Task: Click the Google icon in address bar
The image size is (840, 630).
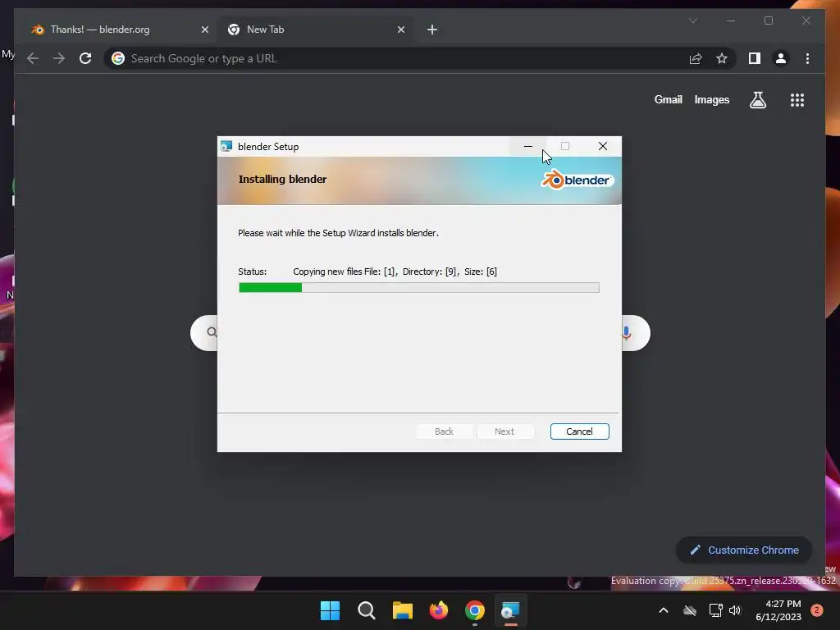Action: click(x=118, y=58)
